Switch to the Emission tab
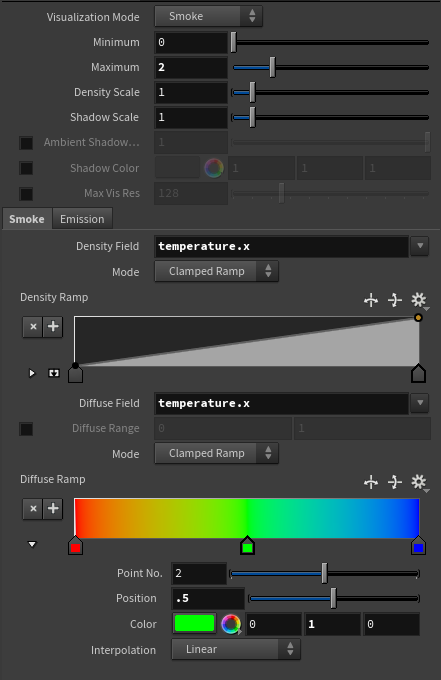The height and width of the screenshot is (680, 441). coord(82,219)
